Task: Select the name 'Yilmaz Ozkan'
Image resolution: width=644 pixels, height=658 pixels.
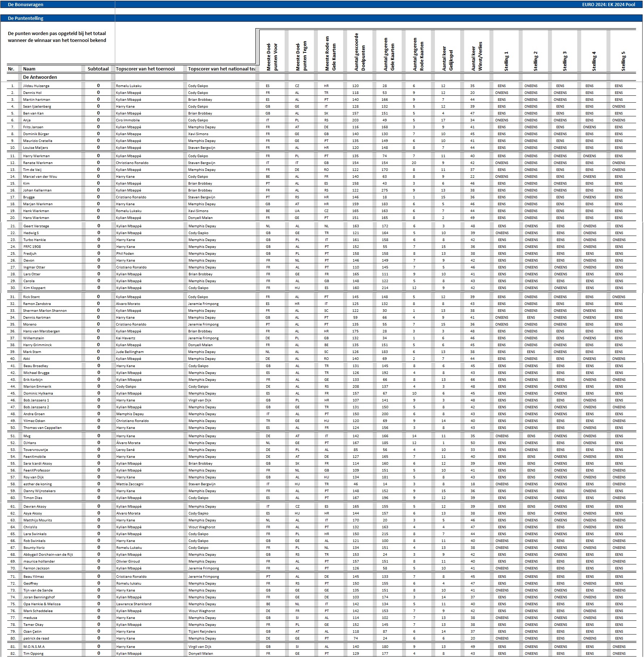Action: pos(34,421)
